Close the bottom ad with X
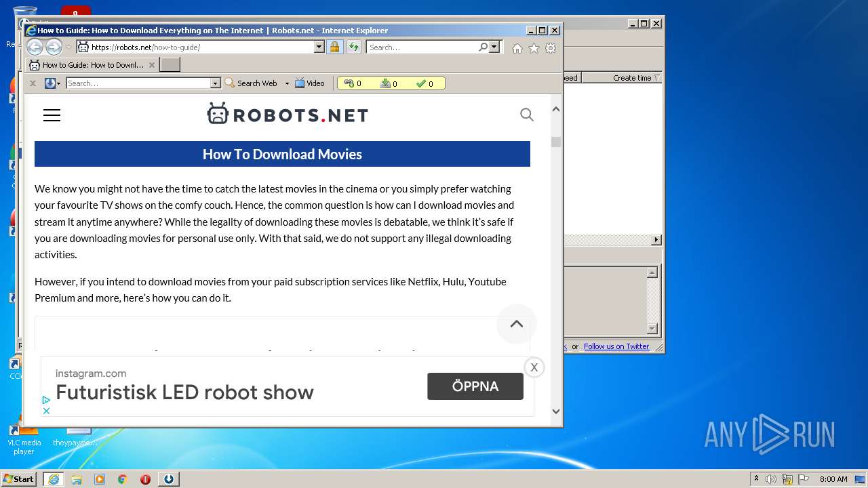This screenshot has width=868, height=488. [x=534, y=367]
